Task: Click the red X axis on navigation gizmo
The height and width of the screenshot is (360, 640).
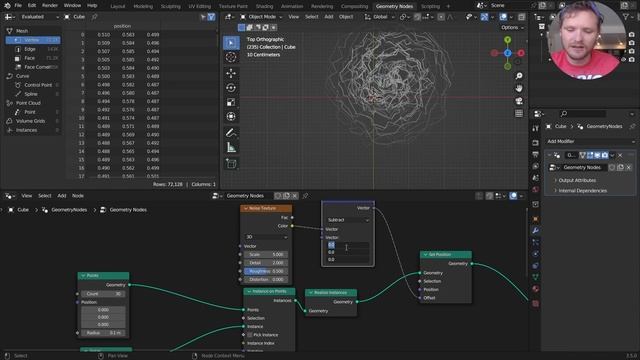Action: 521,53
